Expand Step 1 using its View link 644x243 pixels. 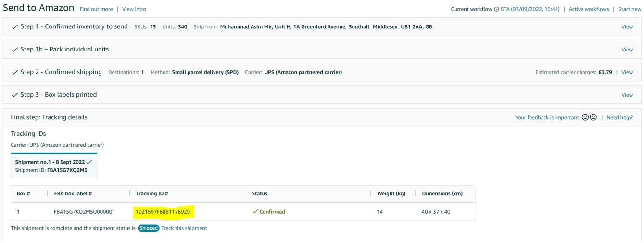(x=627, y=27)
